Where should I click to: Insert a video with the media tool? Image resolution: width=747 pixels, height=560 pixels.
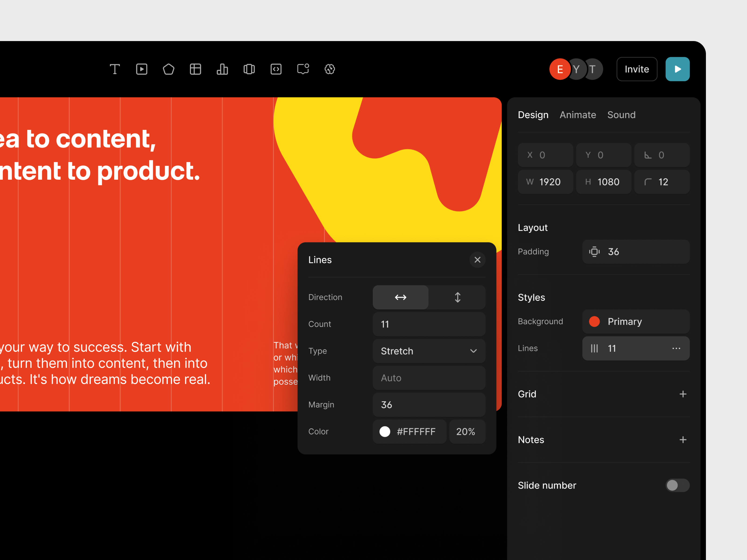[142, 69]
